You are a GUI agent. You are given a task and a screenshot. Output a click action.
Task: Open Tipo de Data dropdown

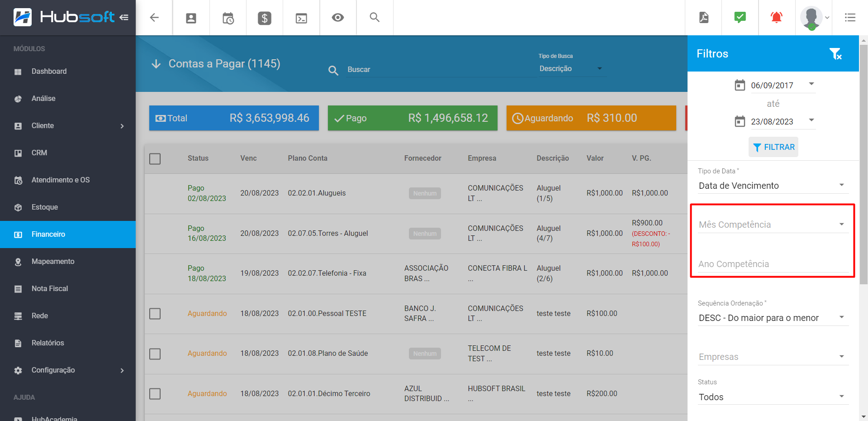coord(773,186)
